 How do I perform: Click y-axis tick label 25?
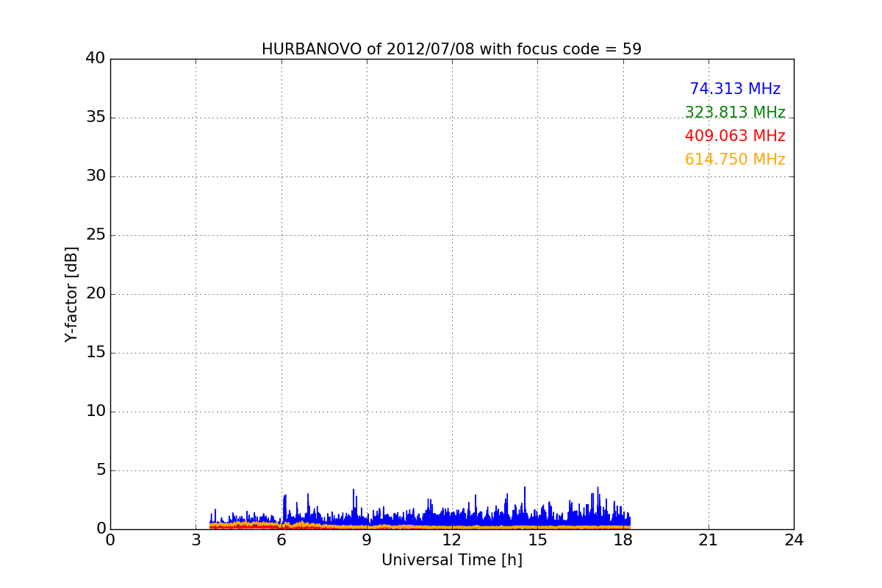(96, 235)
